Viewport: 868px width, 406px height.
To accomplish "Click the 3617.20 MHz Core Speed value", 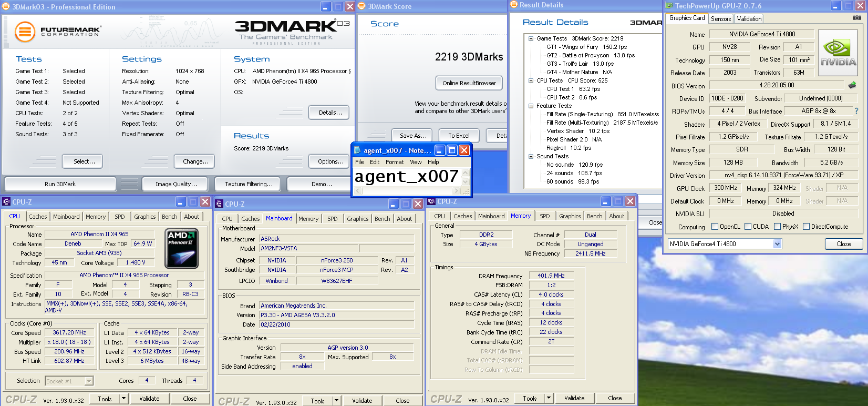I will click(x=69, y=332).
